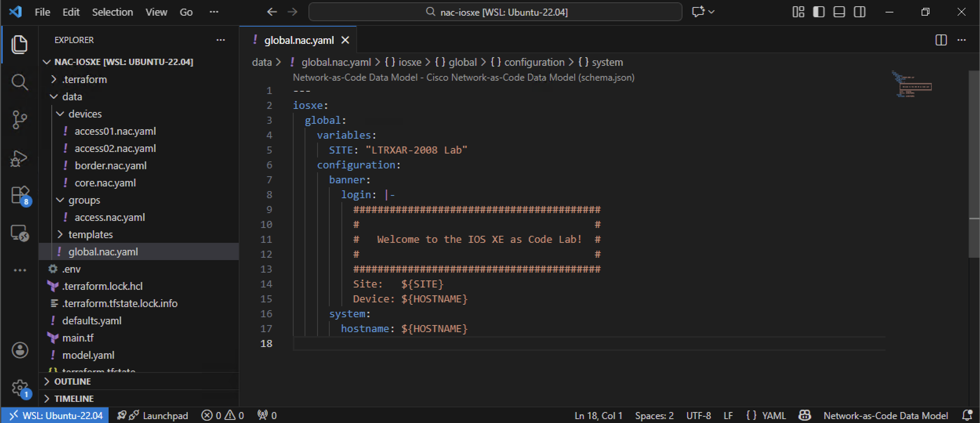980x423 pixels.
Task: Open Explorer Views and More Actions ellipsis
Action: 221,40
